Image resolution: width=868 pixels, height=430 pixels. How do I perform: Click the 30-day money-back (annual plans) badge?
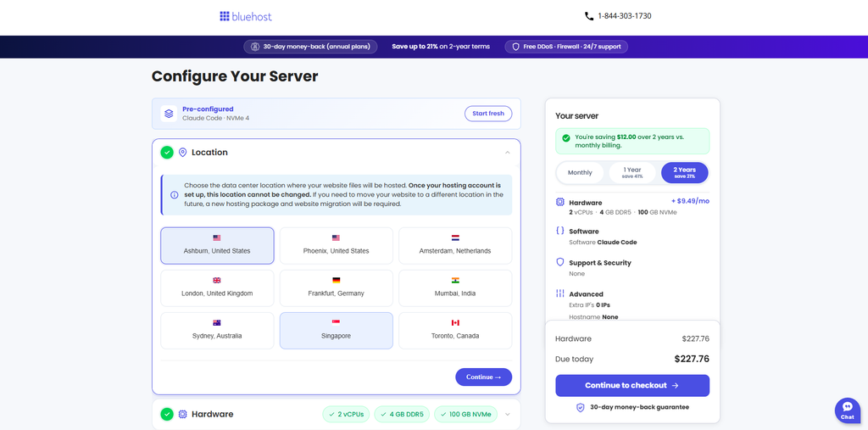point(310,47)
